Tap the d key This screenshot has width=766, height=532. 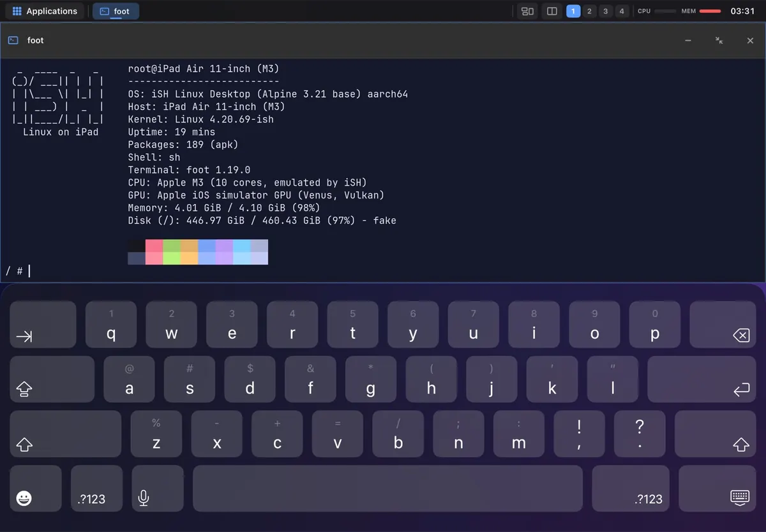click(250, 379)
